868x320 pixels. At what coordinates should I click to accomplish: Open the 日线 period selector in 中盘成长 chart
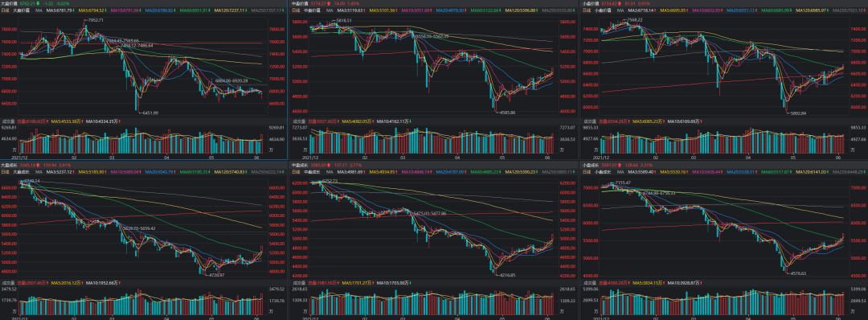pos(294,171)
